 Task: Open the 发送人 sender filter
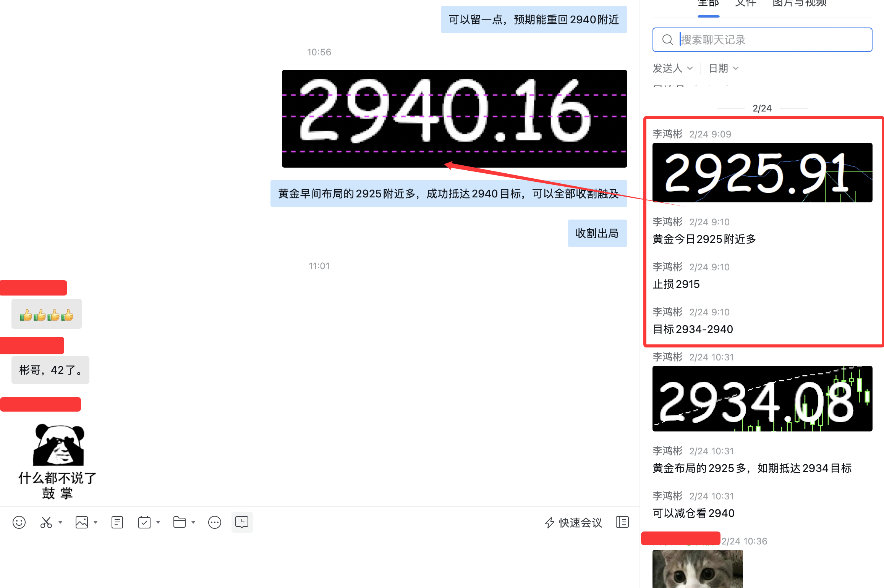(x=672, y=68)
